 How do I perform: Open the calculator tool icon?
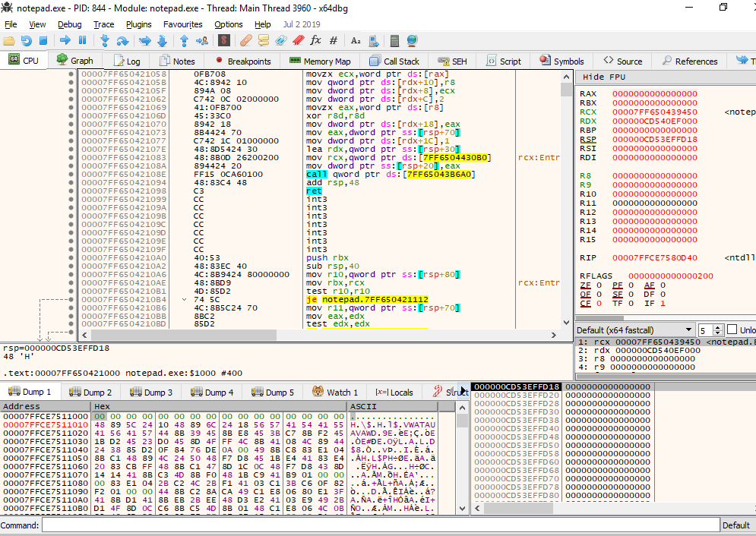point(394,40)
